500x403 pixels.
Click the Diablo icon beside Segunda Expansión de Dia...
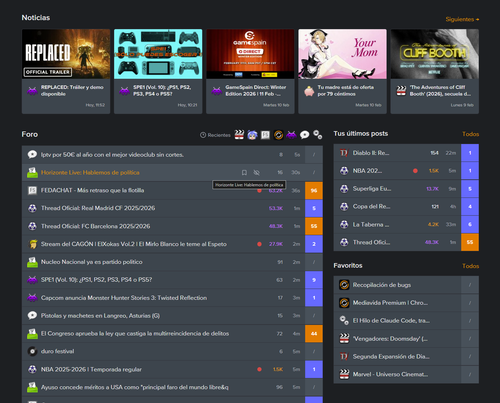tap(344, 356)
